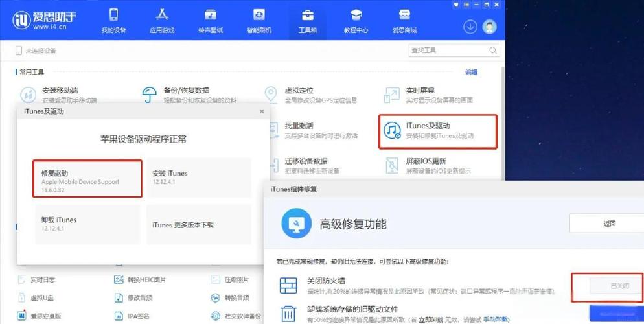Click 迁移设备数据 tool label
Image resolution: width=644 pixels, height=324 pixels.
tap(306, 161)
